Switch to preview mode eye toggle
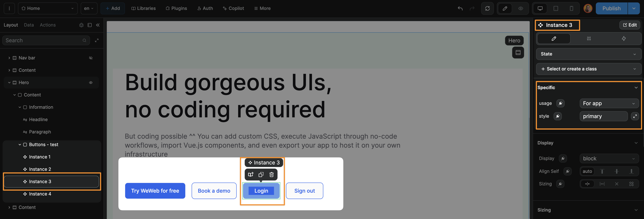 (521, 8)
